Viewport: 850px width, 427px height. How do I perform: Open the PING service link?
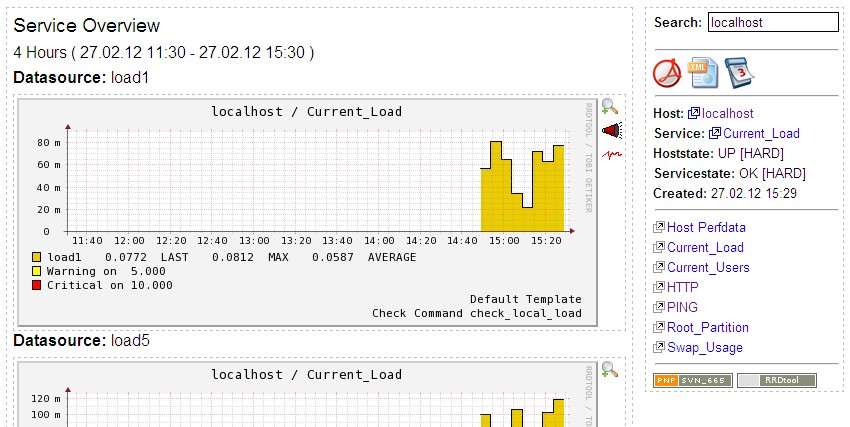(x=682, y=307)
